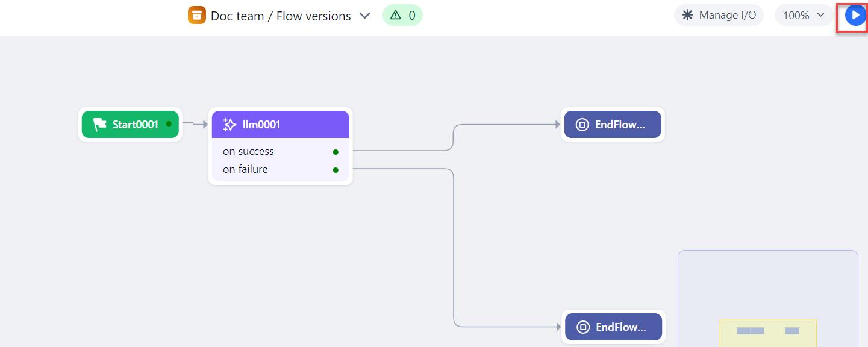Click the Doc team / Flow versions breadcrumb
This screenshot has width=868, height=347.
pos(281,16)
